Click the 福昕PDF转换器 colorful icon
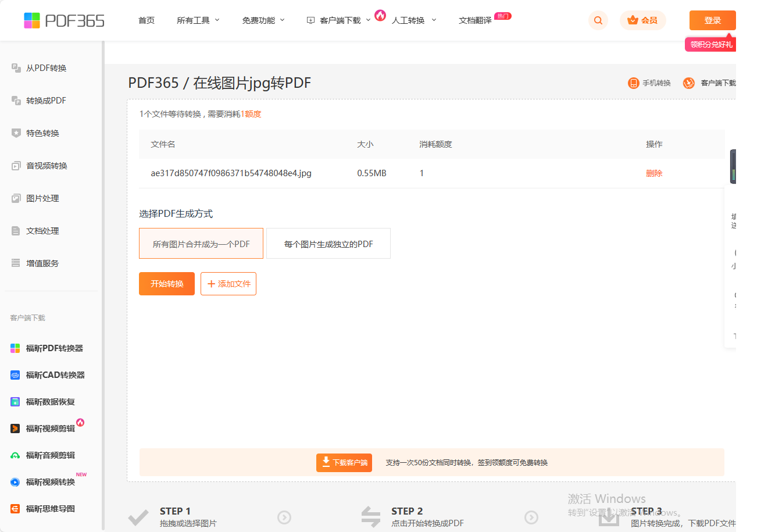 pos(15,348)
